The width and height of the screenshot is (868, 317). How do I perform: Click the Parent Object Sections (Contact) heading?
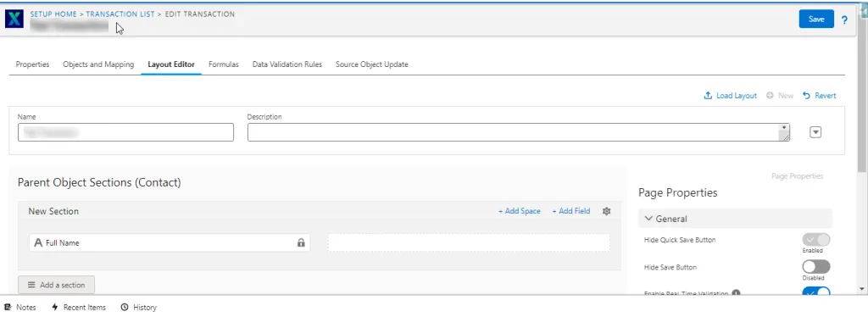coord(99,182)
